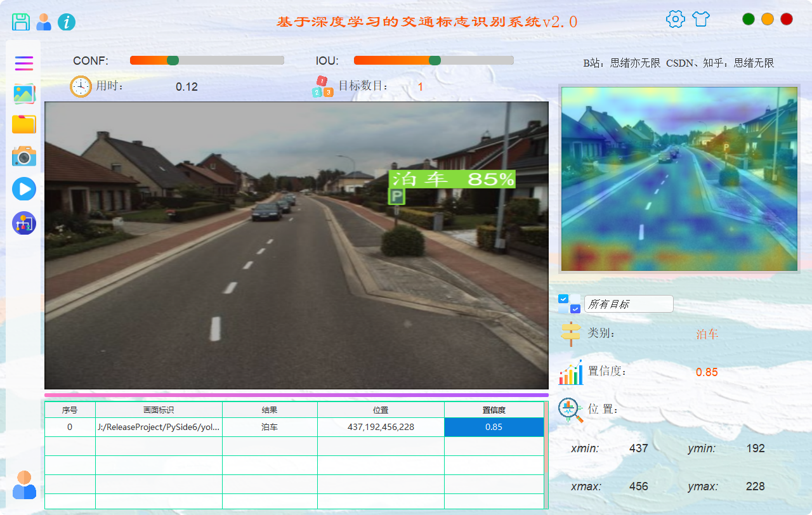The image size is (812, 515).
Task: Click the checkbox icon beside 所有目标
Action: [569, 304]
